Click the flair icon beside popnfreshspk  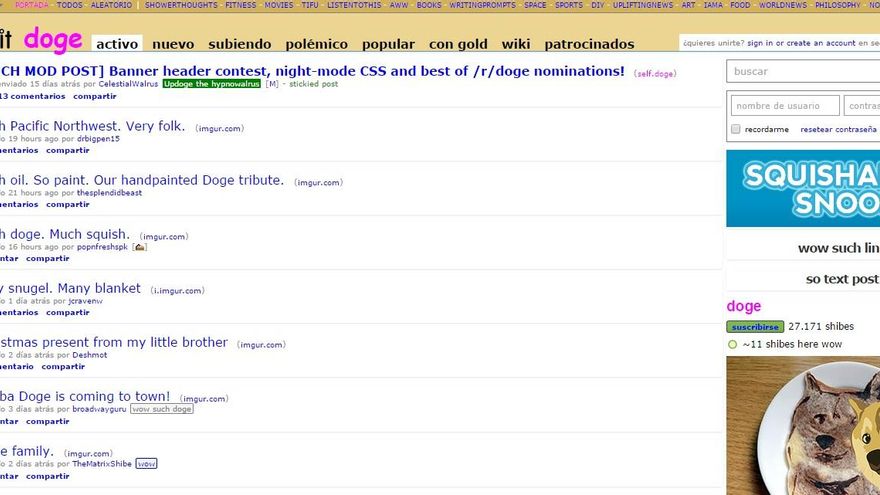(x=140, y=247)
